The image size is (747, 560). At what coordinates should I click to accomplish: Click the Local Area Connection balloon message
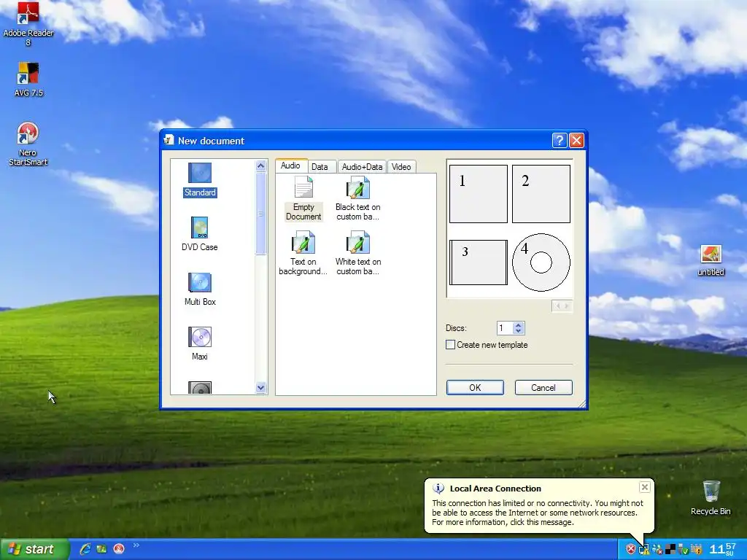click(538, 513)
